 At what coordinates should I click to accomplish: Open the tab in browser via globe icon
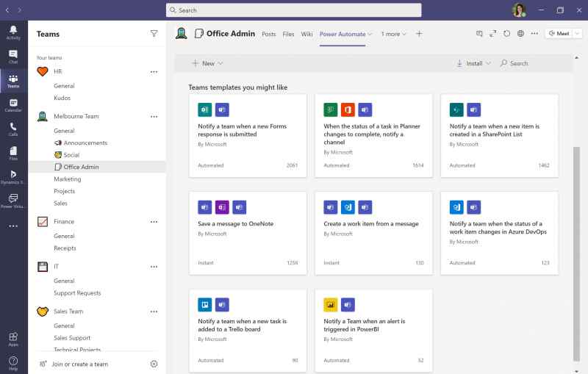click(520, 34)
